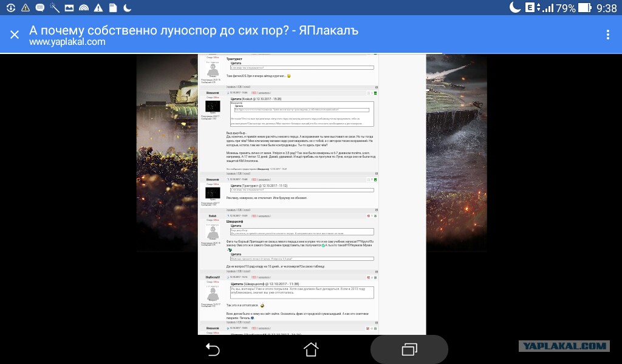Downvote Шварцкопф's 15:44 post with minus icon
This screenshot has width=622, height=364.
pyautogui.click(x=369, y=93)
